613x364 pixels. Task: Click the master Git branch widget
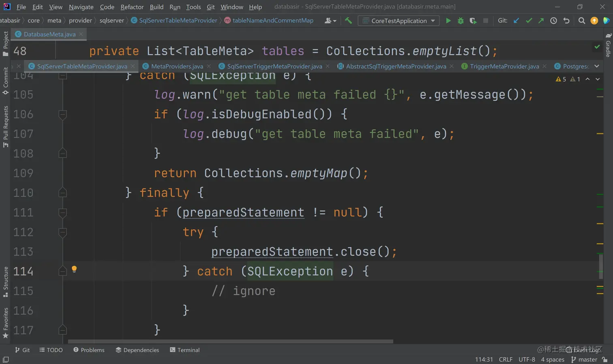[584, 360]
